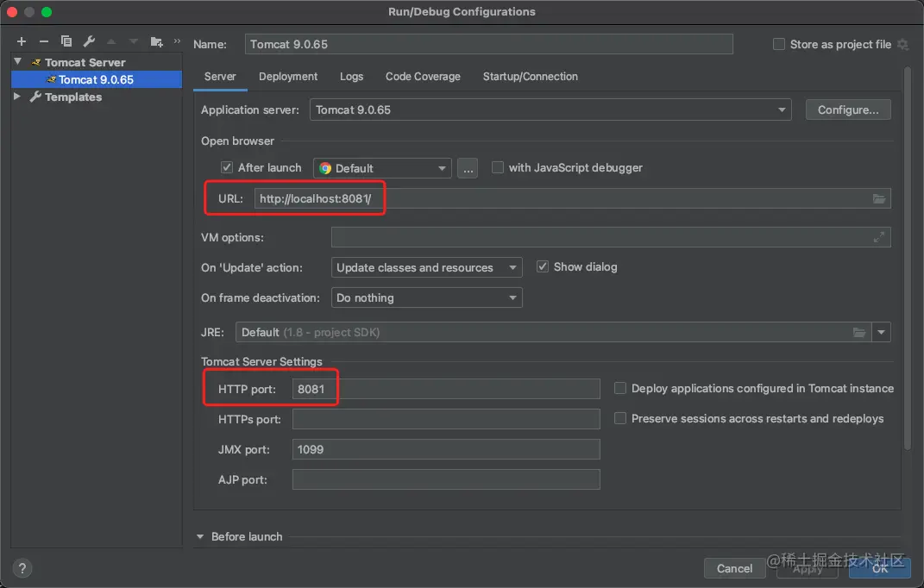Open the gear next to Store as project file

902,44
